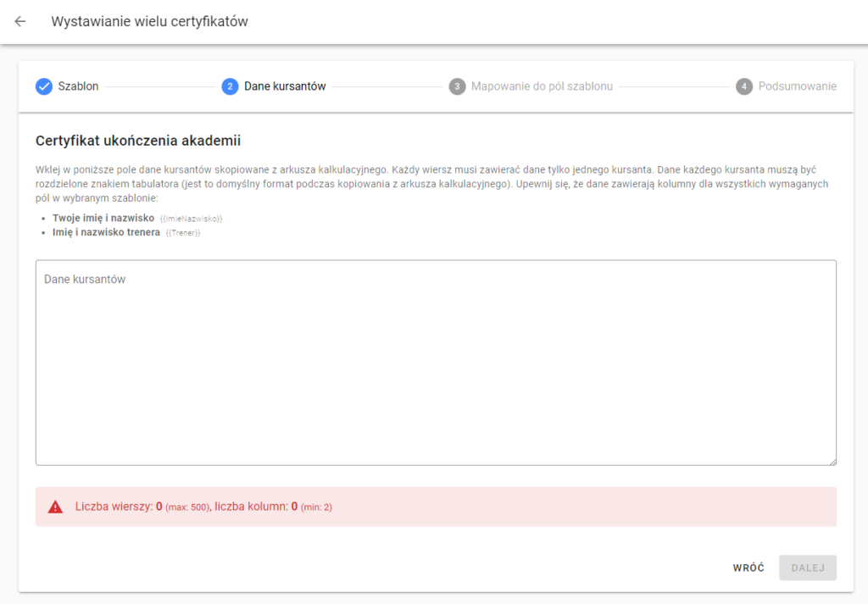Click the Wystawianie wielu certyfikatów page title
The width and height of the screenshot is (868, 604).
tap(149, 21)
